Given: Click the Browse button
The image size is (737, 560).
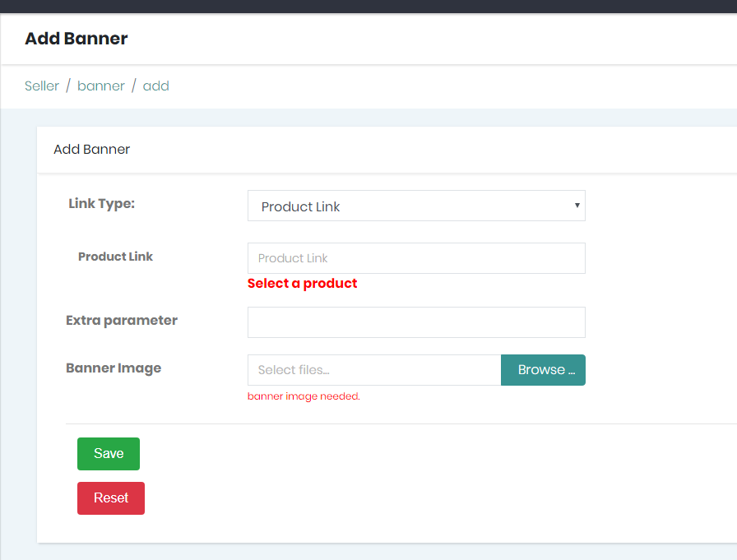Looking at the screenshot, I should (x=543, y=370).
